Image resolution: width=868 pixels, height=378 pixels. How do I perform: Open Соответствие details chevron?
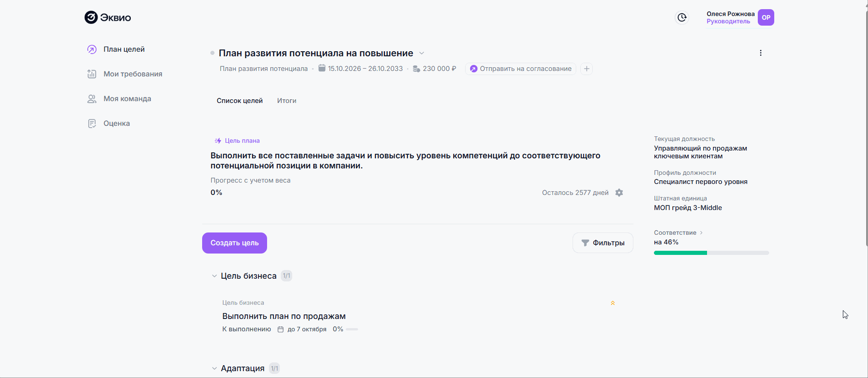(x=701, y=233)
